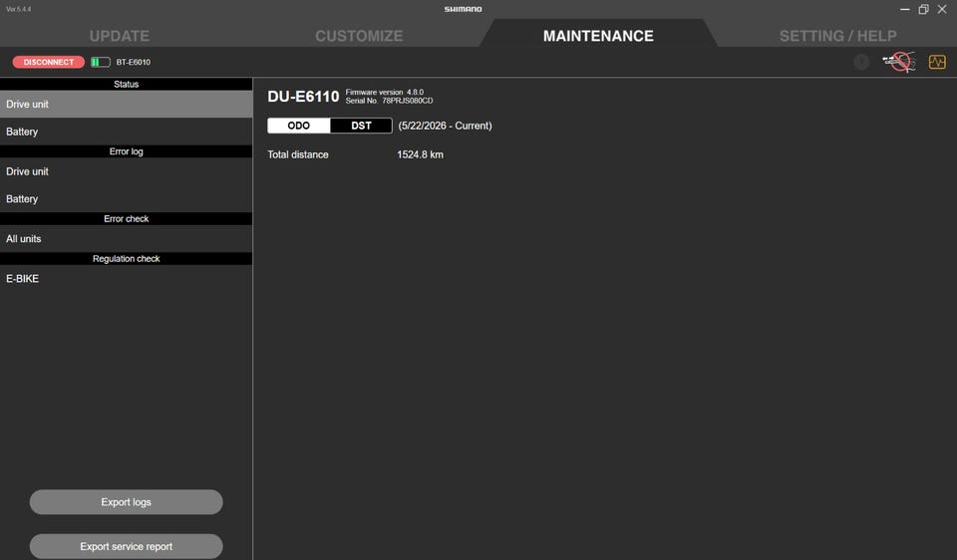Click the Export logs button
Screen dimensions: 957x560
coord(127,502)
